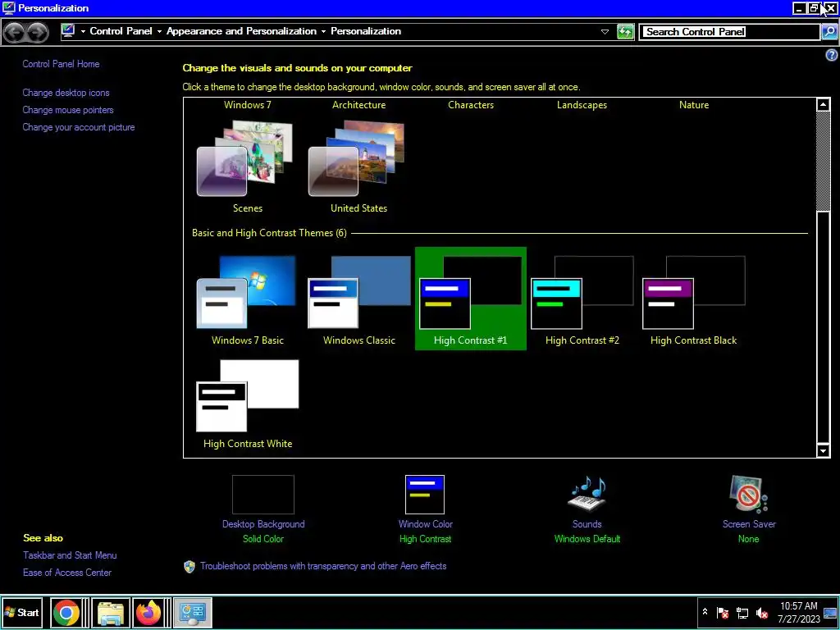Click the Nature theme label
Screen dimensions: 840x630
(x=694, y=105)
